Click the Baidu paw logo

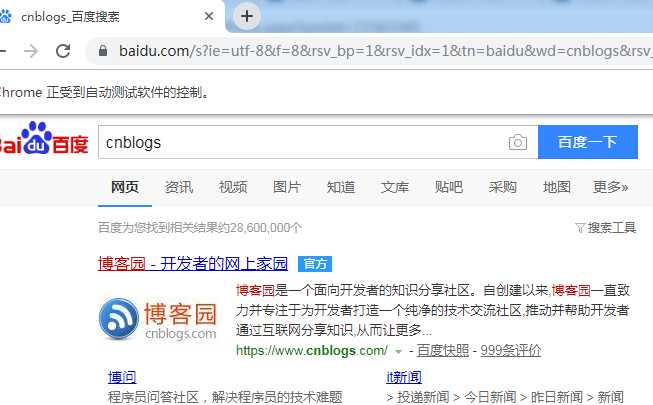coord(44,139)
